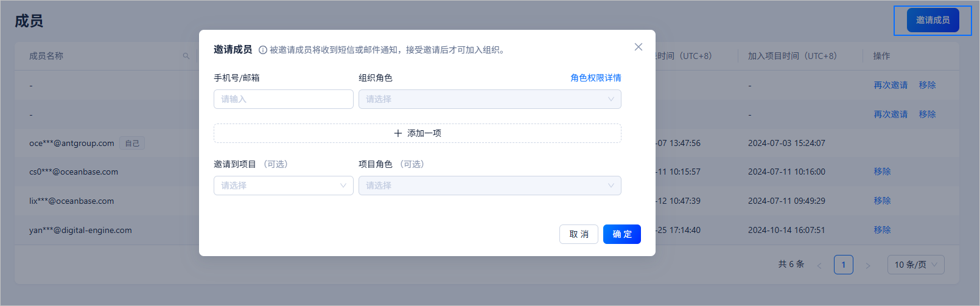Click the 取消 button

pos(579,234)
